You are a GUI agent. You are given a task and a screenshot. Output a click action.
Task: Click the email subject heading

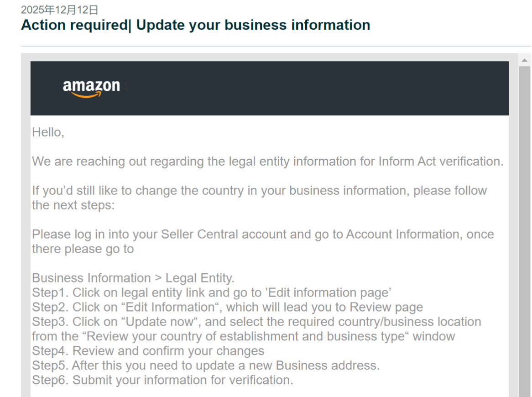[195, 25]
